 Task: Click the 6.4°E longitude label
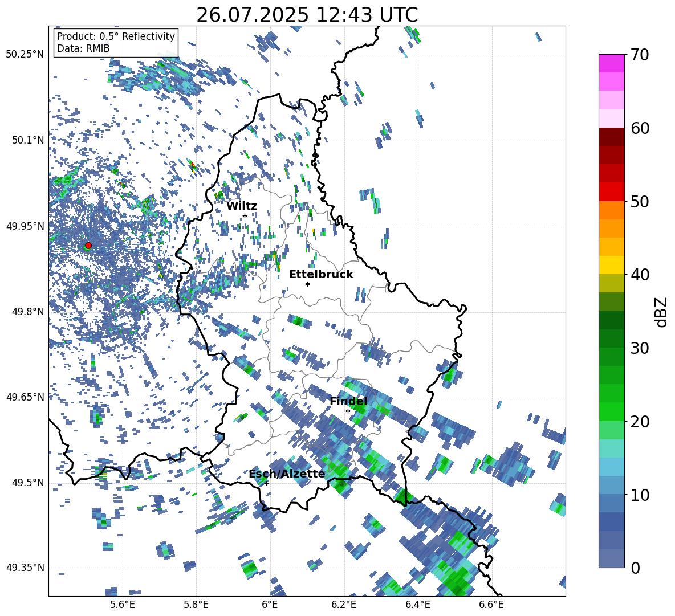tap(417, 605)
